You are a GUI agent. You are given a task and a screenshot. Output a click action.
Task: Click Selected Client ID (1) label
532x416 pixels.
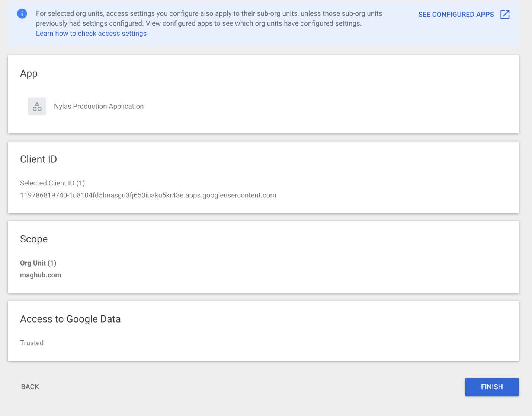click(x=52, y=183)
